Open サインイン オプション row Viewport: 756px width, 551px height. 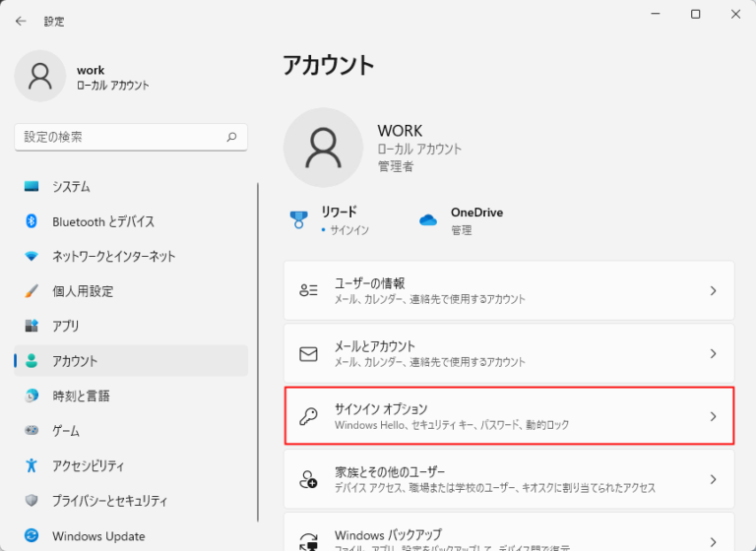(x=509, y=416)
